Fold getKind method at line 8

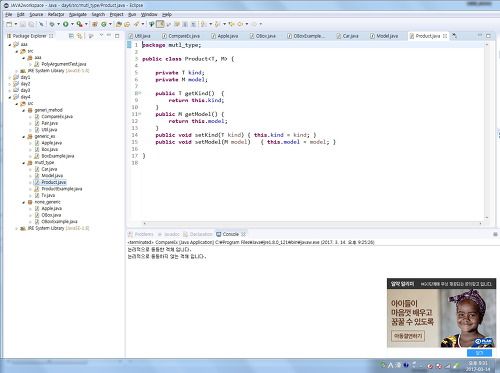[140, 93]
